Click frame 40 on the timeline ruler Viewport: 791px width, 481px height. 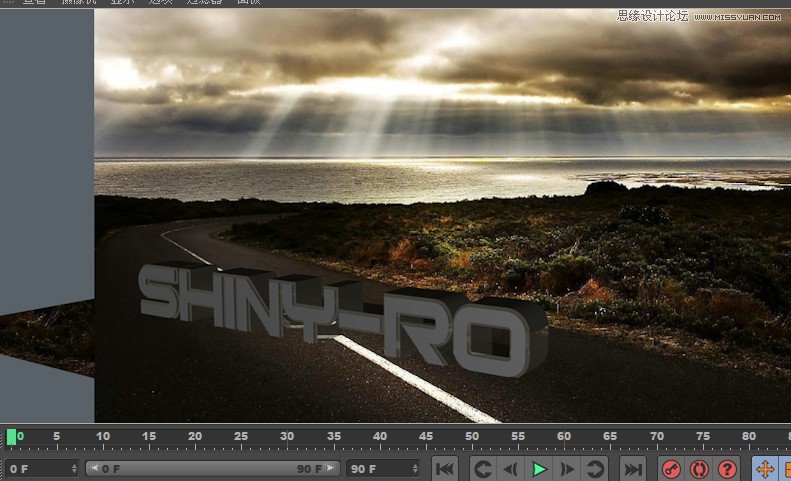pos(380,436)
